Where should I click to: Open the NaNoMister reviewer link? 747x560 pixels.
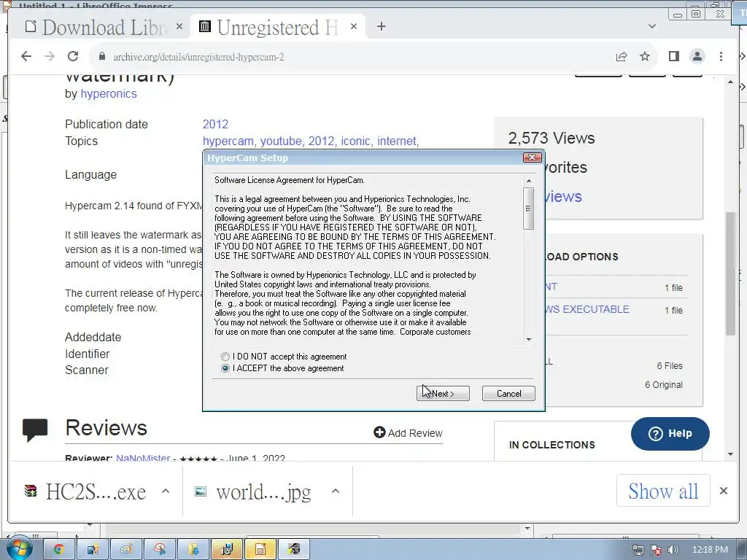(x=143, y=458)
